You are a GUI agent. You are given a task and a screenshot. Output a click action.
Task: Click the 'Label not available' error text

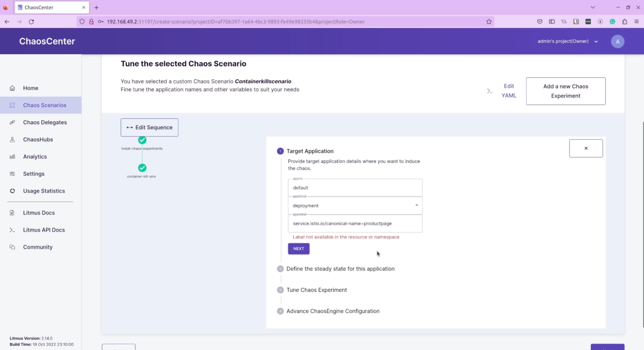click(x=346, y=237)
